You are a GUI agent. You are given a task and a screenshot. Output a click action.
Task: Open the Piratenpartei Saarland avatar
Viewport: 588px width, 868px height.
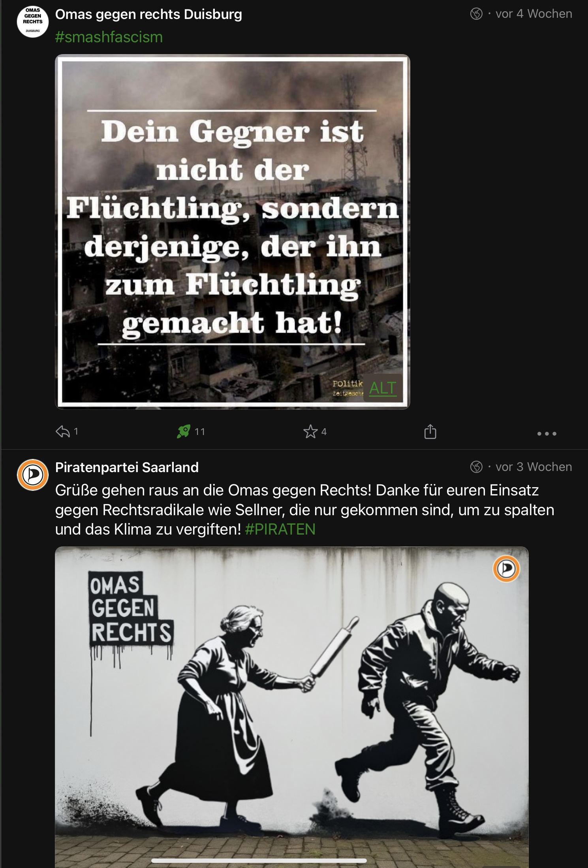(33, 475)
